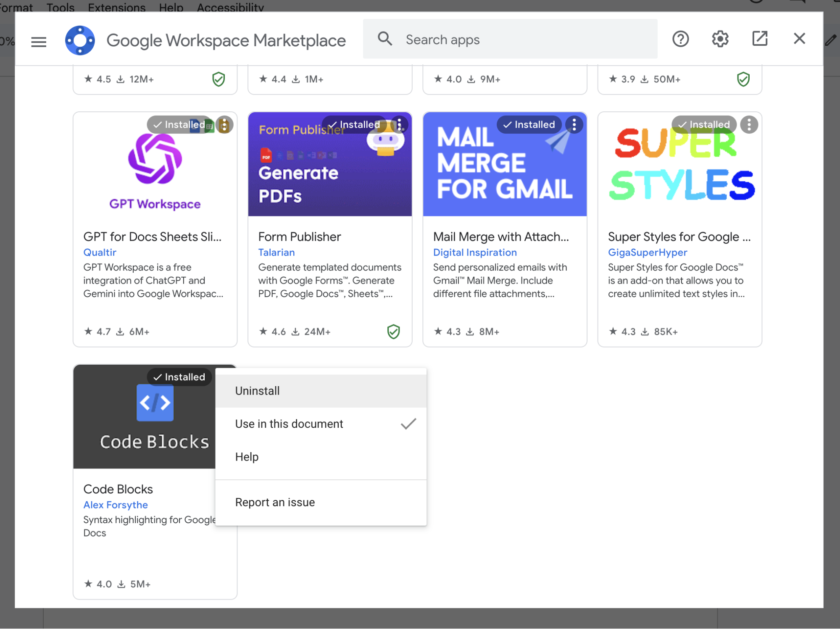
Task: Click the 8M+ downloads on Mail Merge
Action: coord(489,332)
